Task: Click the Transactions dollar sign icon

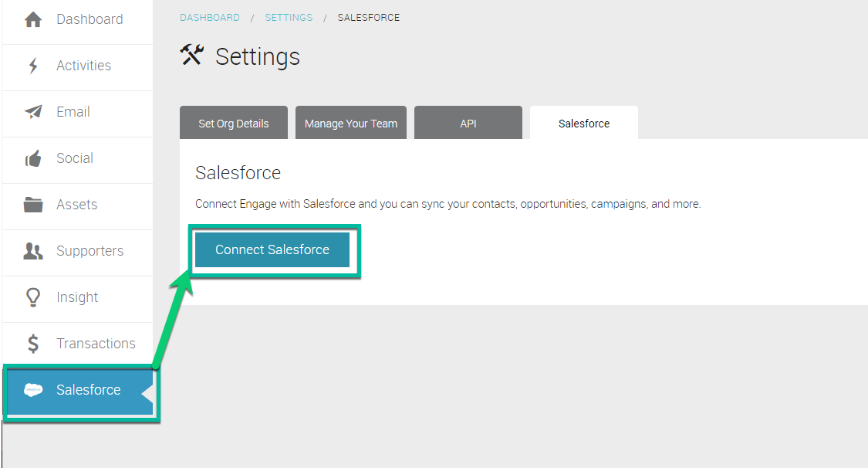Action: pyautogui.click(x=33, y=344)
